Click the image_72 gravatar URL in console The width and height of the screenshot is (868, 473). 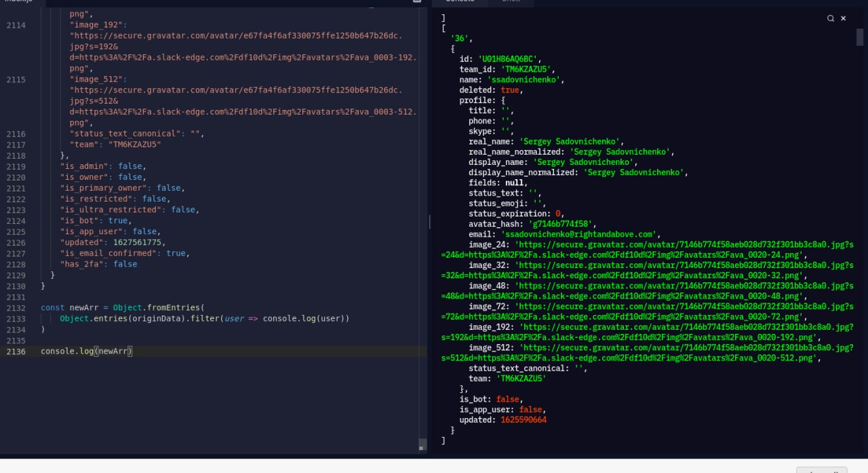[x=647, y=311]
